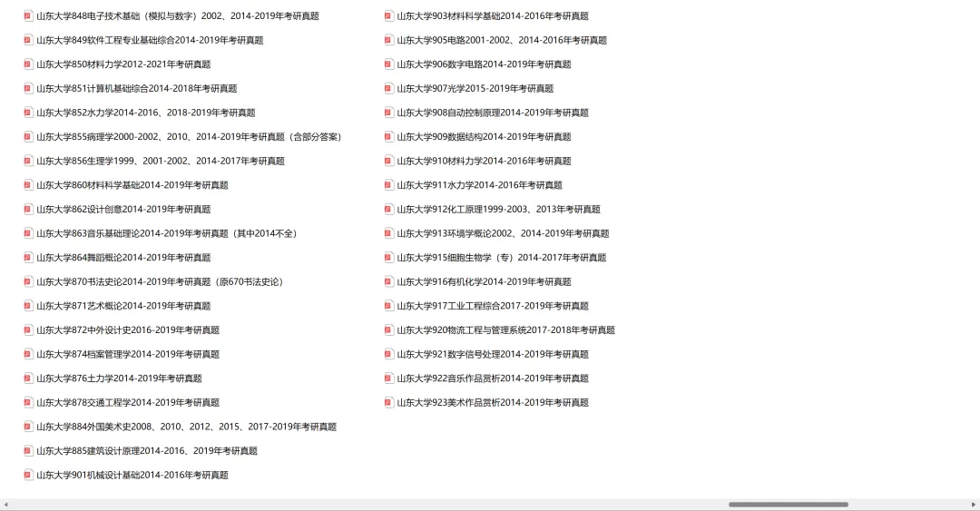Click PDF icon beside 山东大学850材料力学

28,64
